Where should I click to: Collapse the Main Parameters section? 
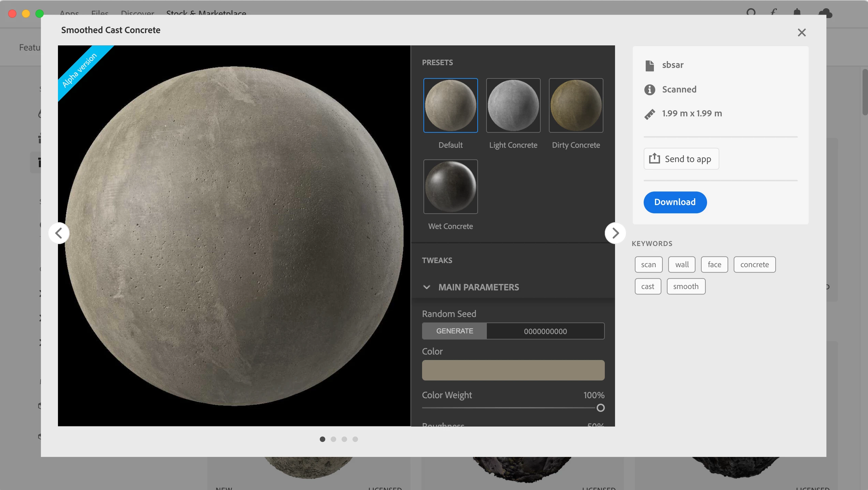pyautogui.click(x=426, y=287)
